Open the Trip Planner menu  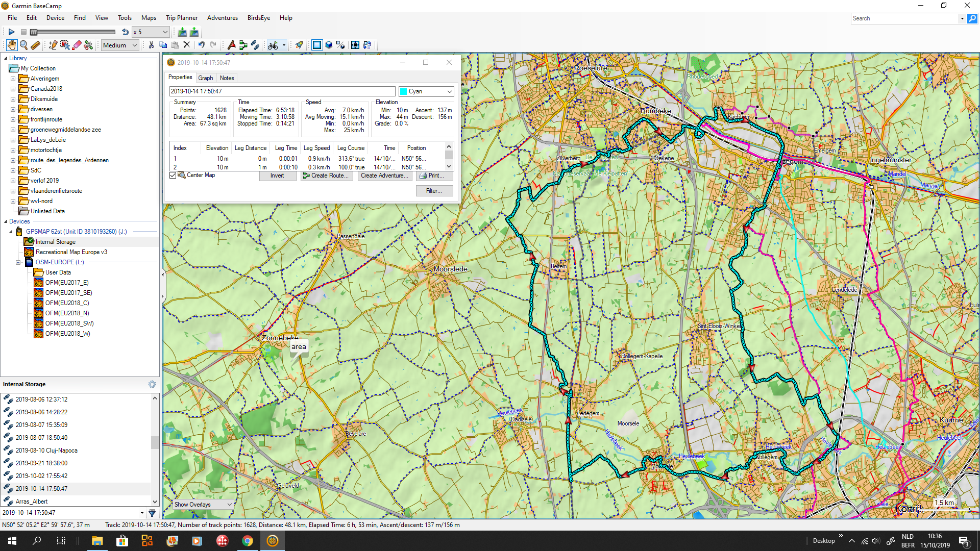click(182, 18)
